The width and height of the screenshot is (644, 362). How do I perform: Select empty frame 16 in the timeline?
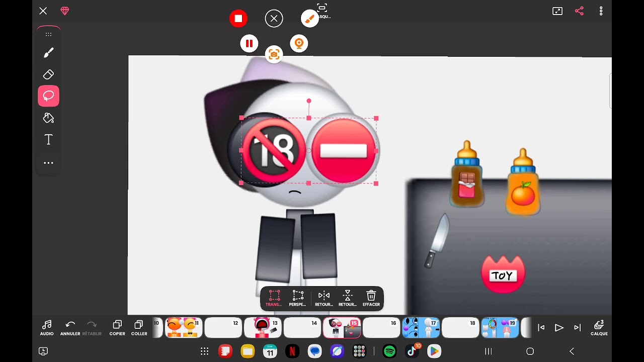[381, 328]
